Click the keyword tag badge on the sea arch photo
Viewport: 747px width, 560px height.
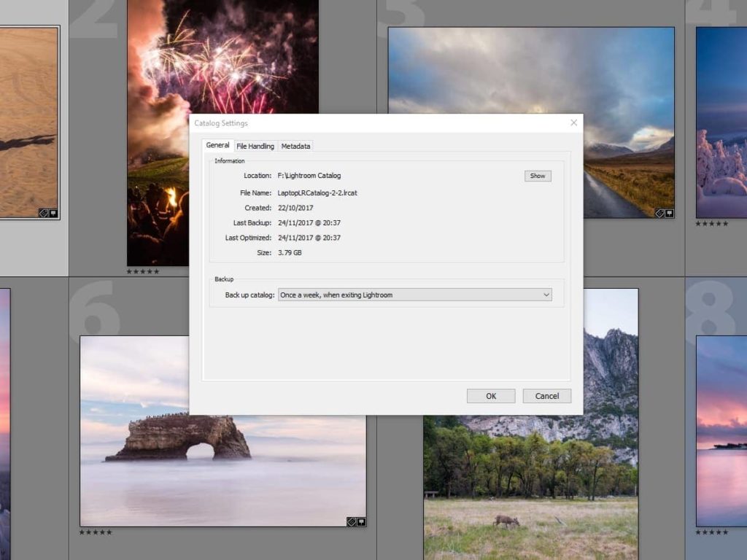pyautogui.click(x=351, y=521)
